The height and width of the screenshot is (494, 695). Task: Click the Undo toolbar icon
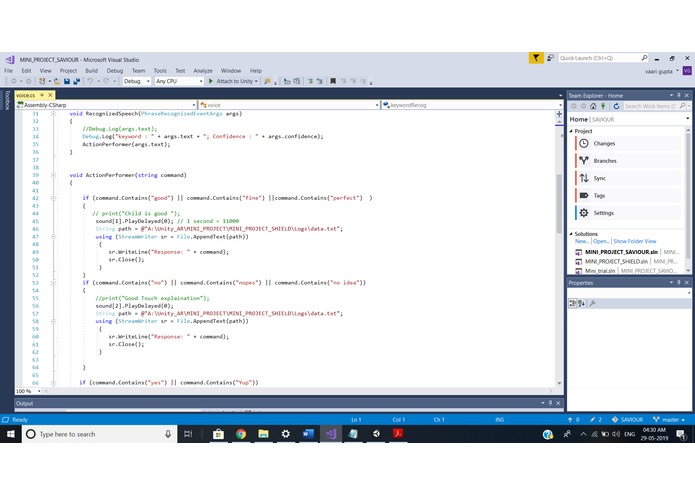click(90, 81)
